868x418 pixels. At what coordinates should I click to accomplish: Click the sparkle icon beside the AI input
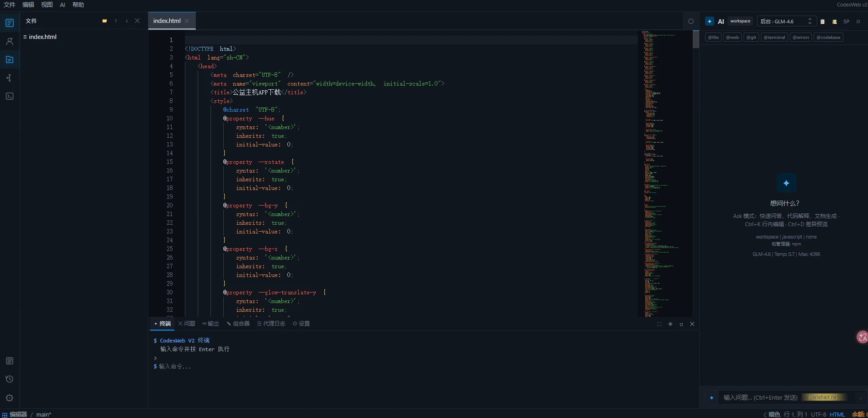(x=712, y=397)
